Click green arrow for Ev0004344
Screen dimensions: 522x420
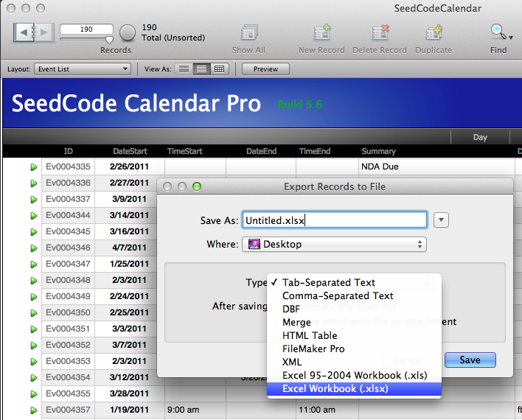34,216
